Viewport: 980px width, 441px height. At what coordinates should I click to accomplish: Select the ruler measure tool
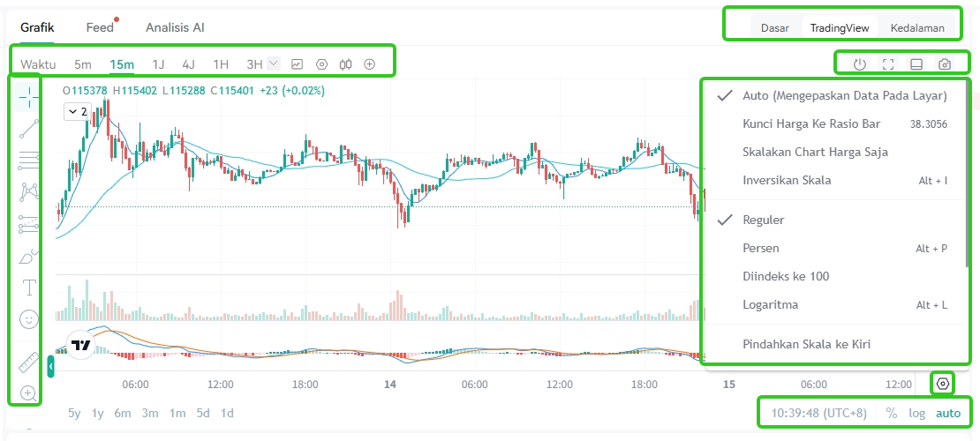click(x=29, y=363)
